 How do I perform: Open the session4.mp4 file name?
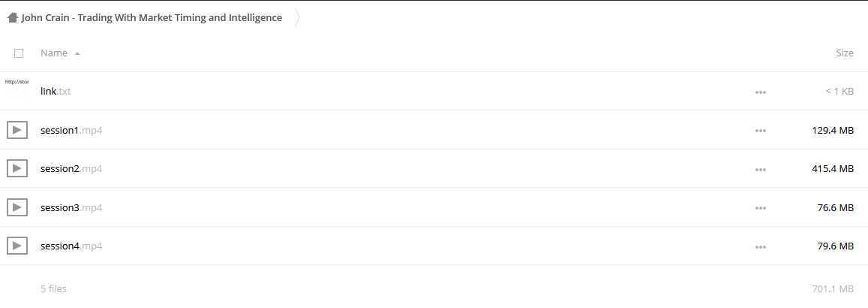[71, 246]
